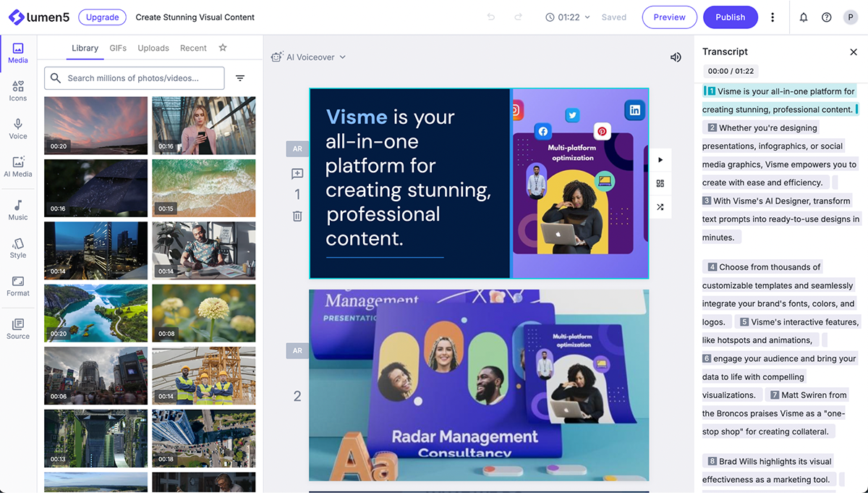
Task: Select the Voice panel in sidebar
Action: pos(17,128)
